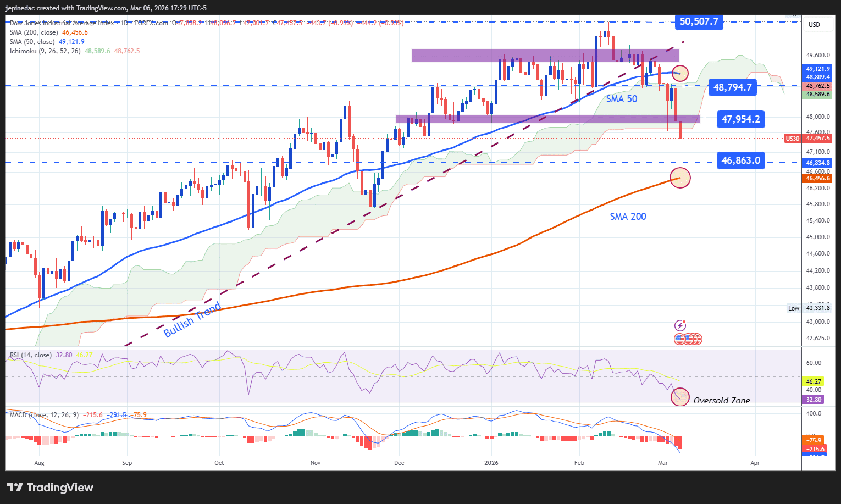Open the USD currency selector on price axis

coord(814,25)
